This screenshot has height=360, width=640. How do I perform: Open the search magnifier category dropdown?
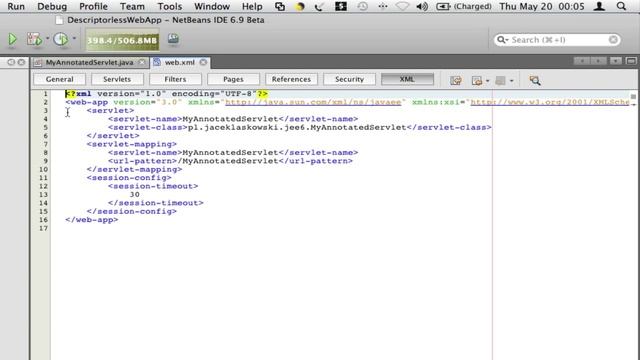tap(502, 40)
